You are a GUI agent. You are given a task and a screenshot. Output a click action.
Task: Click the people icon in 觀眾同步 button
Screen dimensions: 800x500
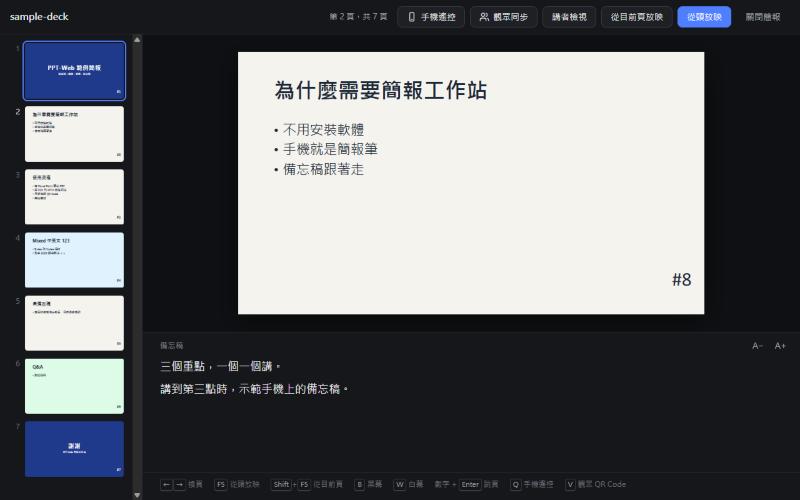click(x=484, y=17)
